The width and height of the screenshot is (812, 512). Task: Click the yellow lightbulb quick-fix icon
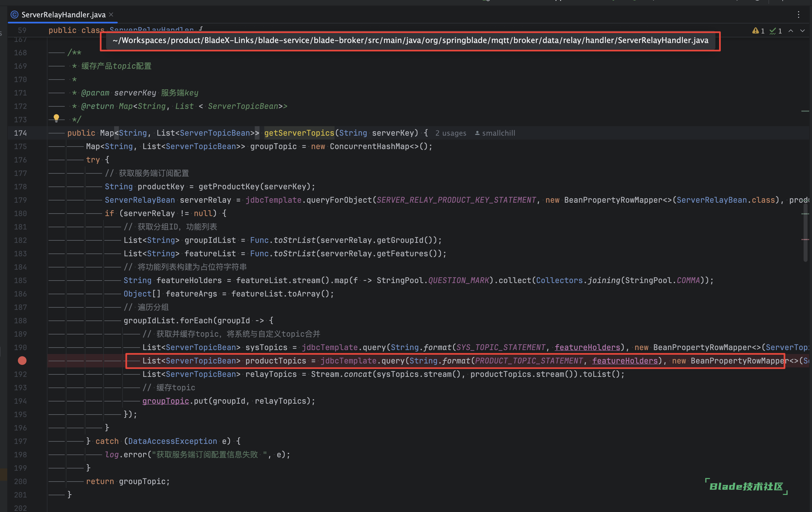tap(56, 118)
